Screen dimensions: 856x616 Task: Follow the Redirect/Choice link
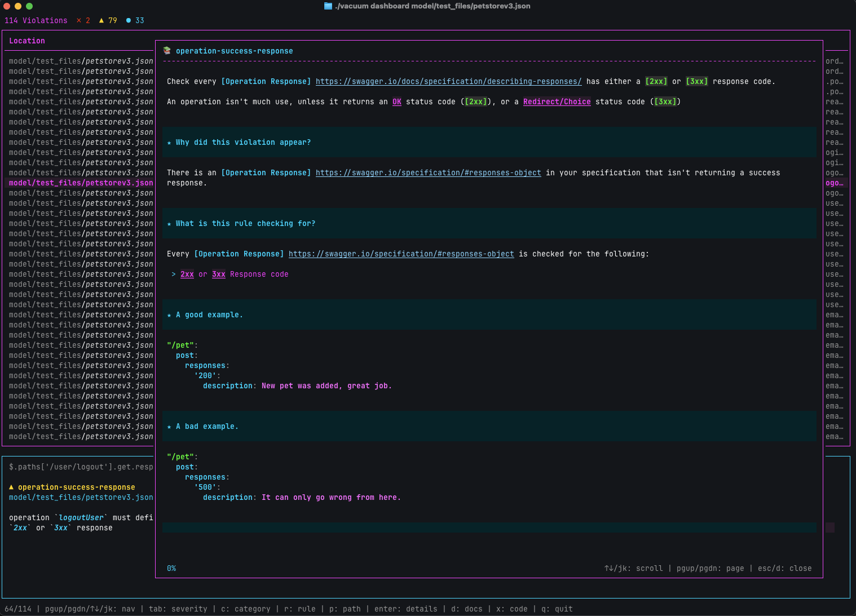pyautogui.click(x=557, y=101)
